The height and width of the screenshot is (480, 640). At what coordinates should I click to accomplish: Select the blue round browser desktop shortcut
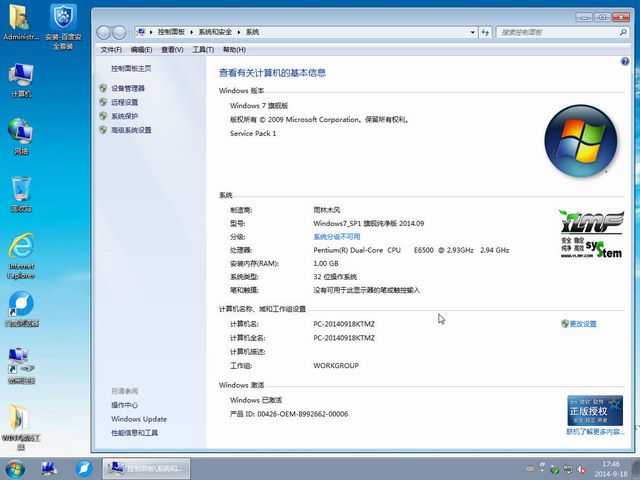coord(21,309)
